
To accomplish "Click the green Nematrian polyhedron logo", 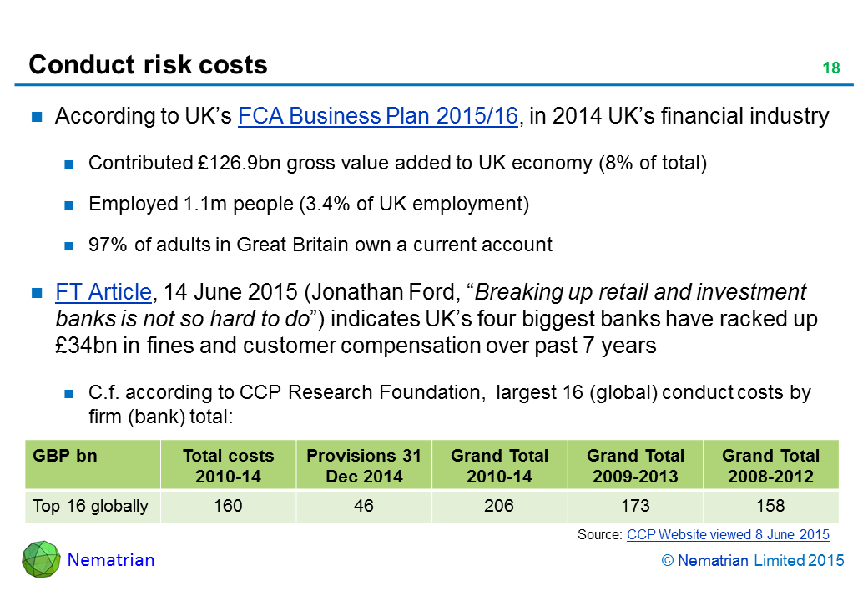I will [x=41, y=559].
